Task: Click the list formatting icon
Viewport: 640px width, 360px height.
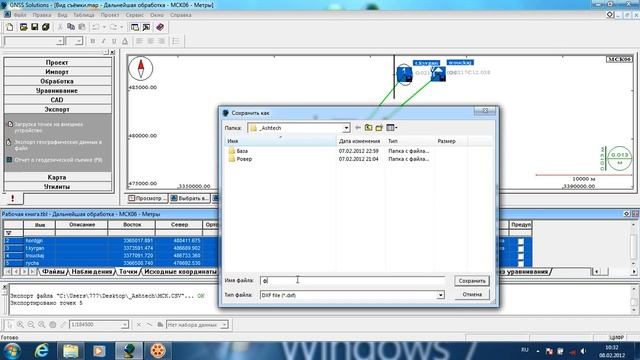Action: [176, 41]
